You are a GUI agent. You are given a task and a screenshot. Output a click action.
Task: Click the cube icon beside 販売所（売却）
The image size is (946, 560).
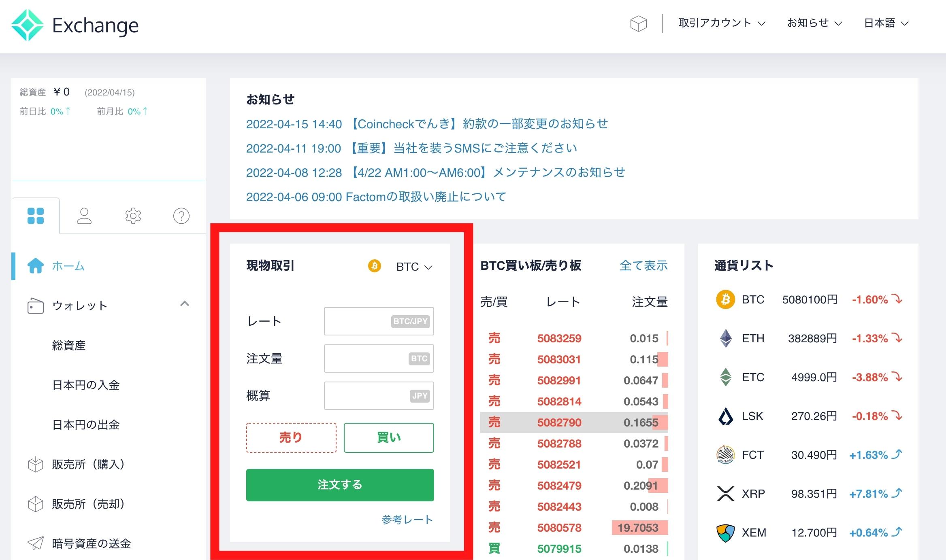click(35, 504)
